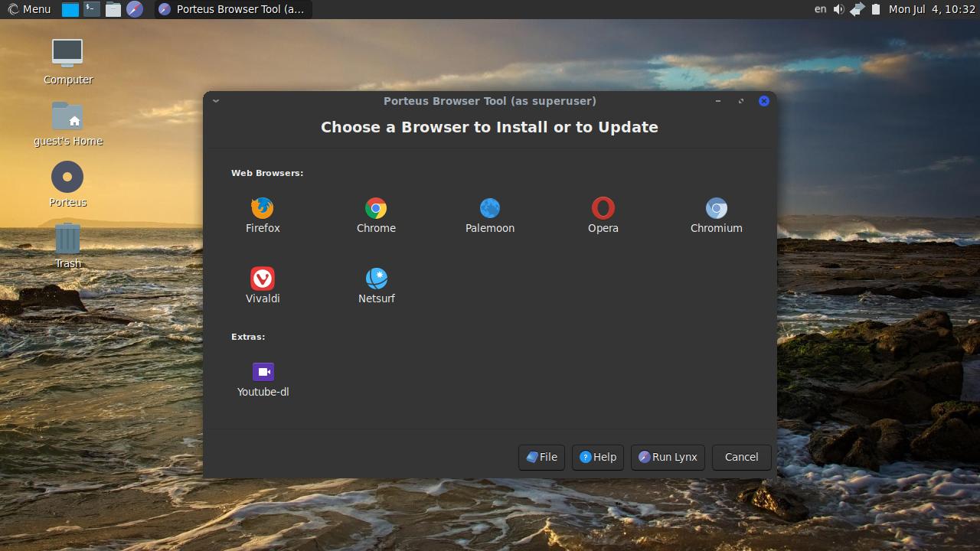Close the Porteus Browser Tool window
Screen dimensions: 980x551
pyautogui.click(x=764, y=101)
